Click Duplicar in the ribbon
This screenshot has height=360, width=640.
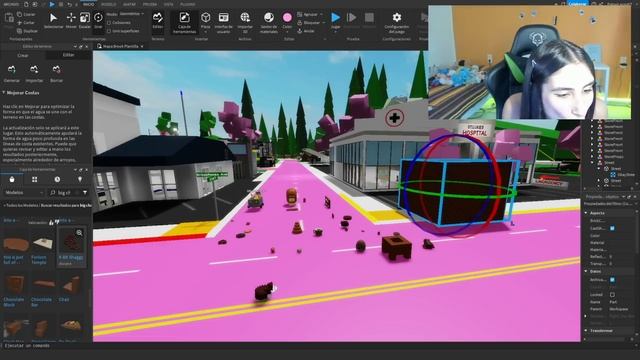[x=28, y=31]
